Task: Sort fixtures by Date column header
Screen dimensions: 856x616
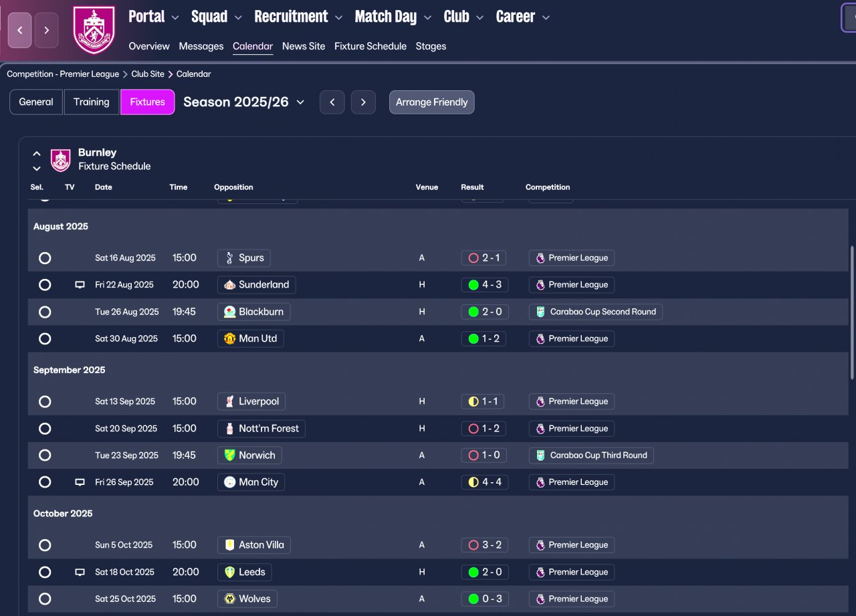Action: tap(104, 187)
